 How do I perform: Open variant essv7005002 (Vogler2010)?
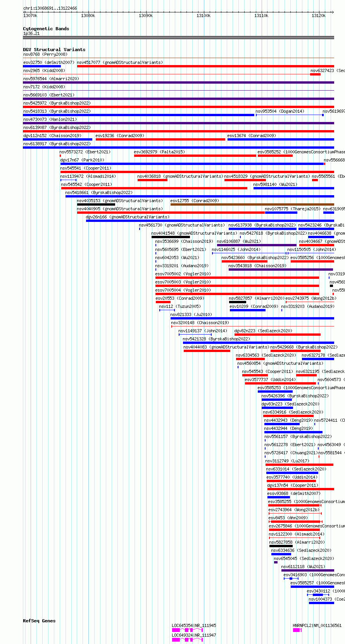point(183,274)
